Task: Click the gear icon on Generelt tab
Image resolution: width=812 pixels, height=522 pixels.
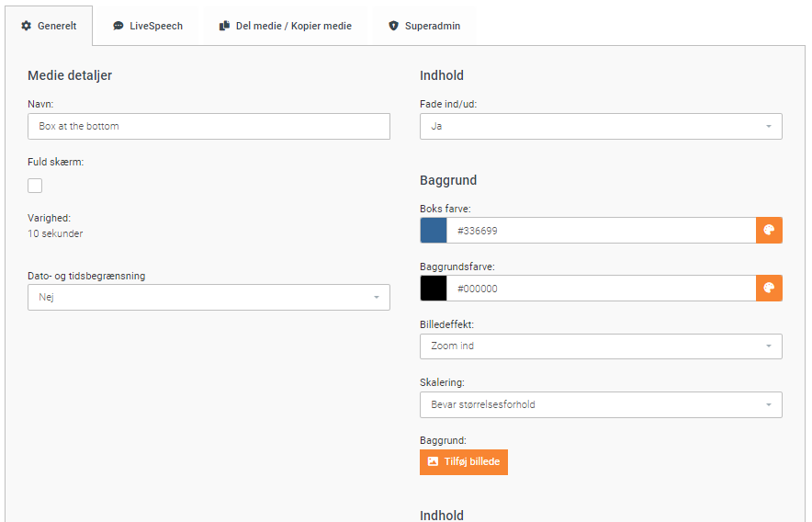Action: (x=26, y=26)
